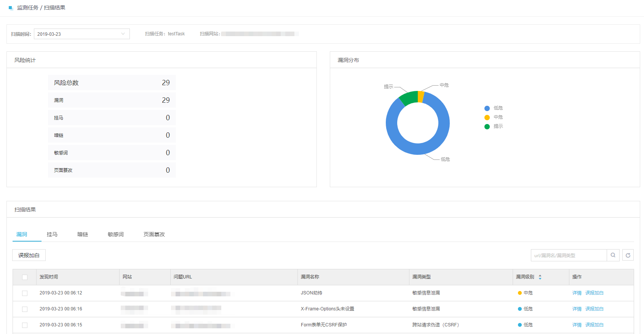Open the 敏感词 tab
The image size is (644, 334).
(115, 234)
